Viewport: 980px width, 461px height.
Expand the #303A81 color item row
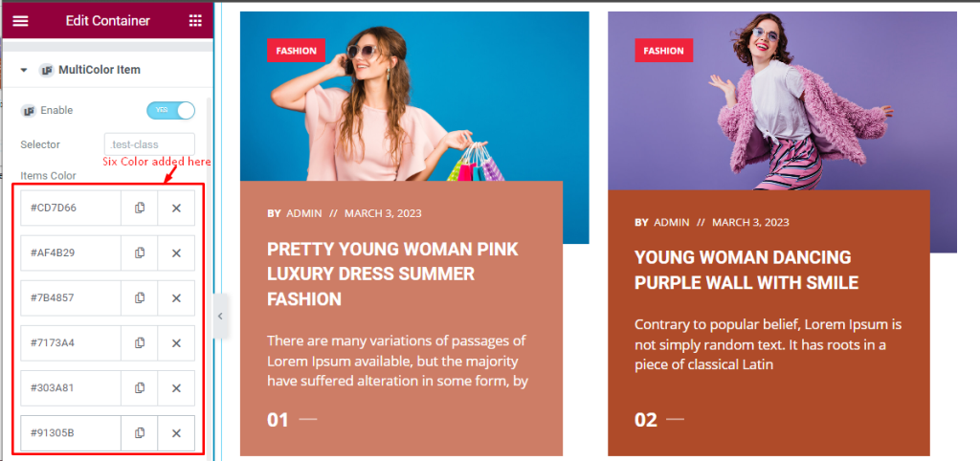pyautogui.click(x=71, y=388)
